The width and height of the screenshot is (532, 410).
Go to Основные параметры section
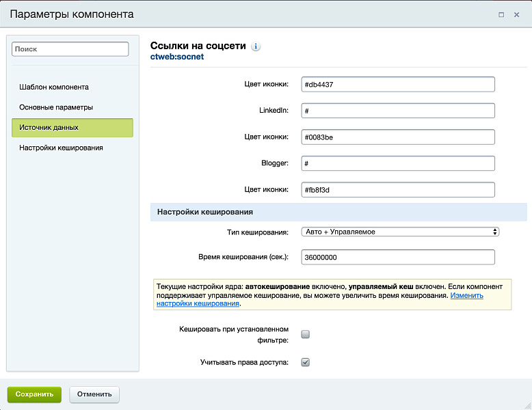click(56, 107)
